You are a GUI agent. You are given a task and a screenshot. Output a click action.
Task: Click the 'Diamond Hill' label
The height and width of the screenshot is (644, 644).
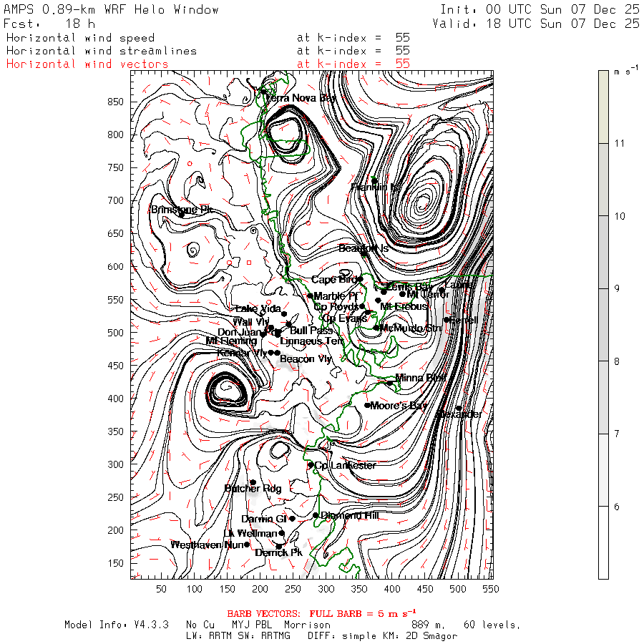(x=349, y=515)
